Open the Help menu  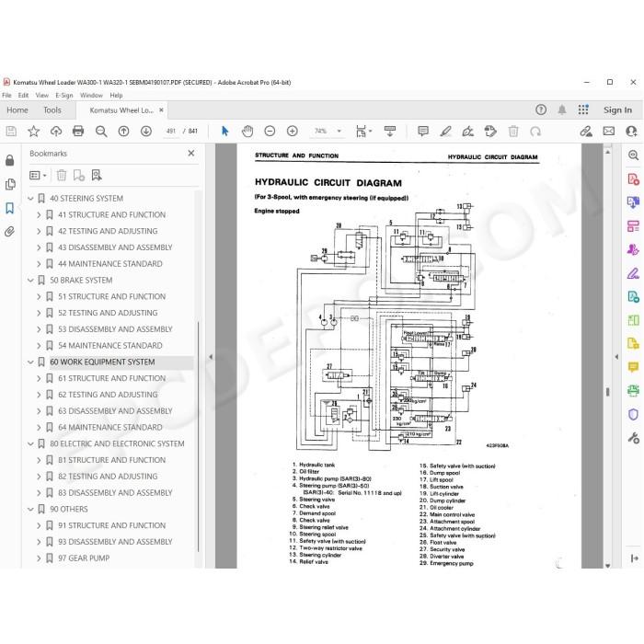click(x=116, y=96)
